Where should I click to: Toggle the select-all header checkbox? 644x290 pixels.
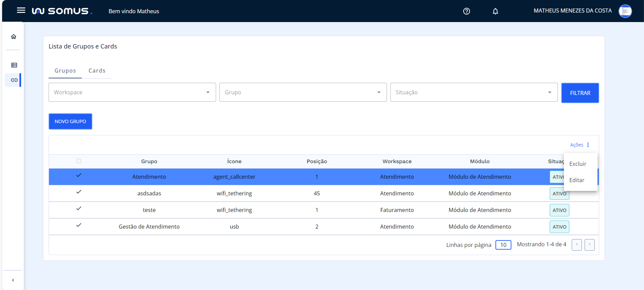[79, 161]
